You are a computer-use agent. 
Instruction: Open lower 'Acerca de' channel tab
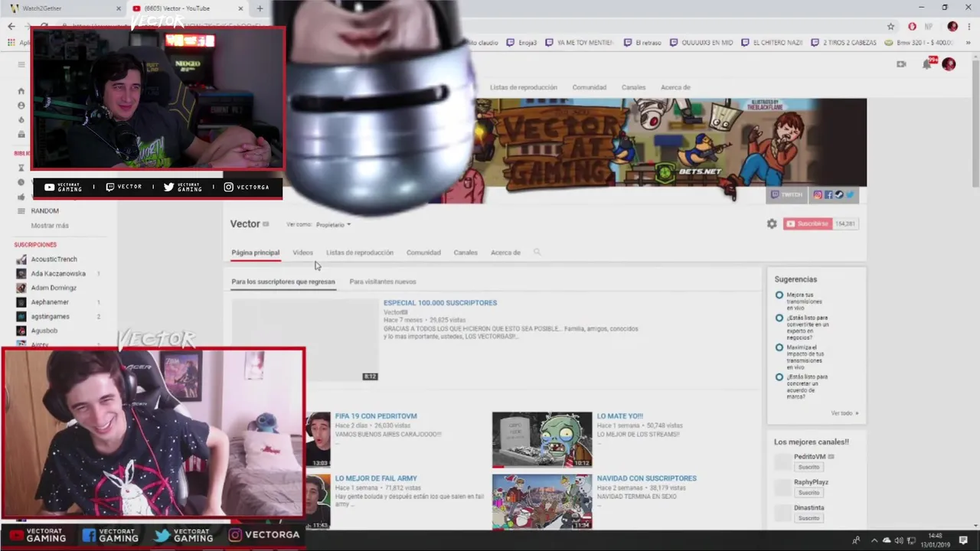[x=505, y=253]
